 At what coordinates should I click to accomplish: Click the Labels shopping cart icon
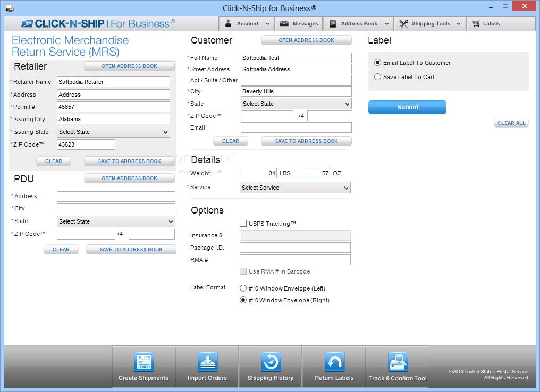[476, 23]
